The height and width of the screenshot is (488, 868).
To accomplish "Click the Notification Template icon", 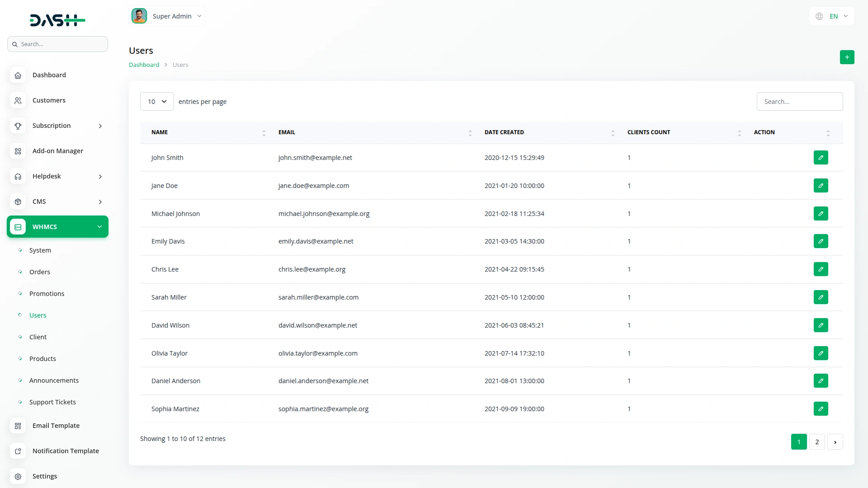I will point(18,451).
